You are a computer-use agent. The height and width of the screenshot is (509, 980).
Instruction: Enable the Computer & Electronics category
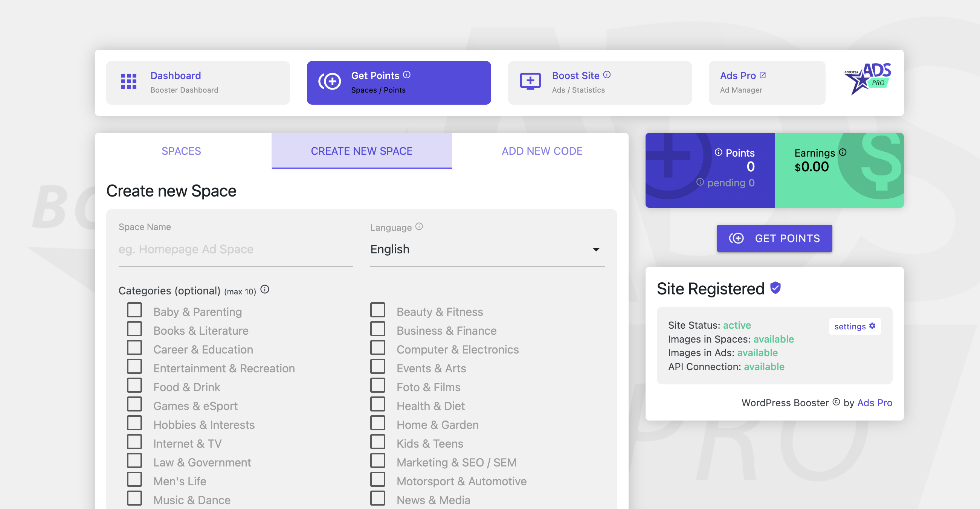tap(378, 348)
